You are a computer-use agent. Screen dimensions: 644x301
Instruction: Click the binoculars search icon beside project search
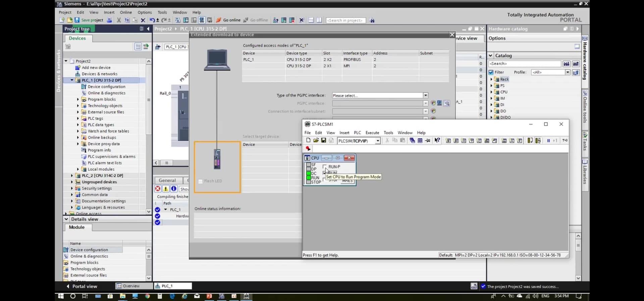pos(372,20)
